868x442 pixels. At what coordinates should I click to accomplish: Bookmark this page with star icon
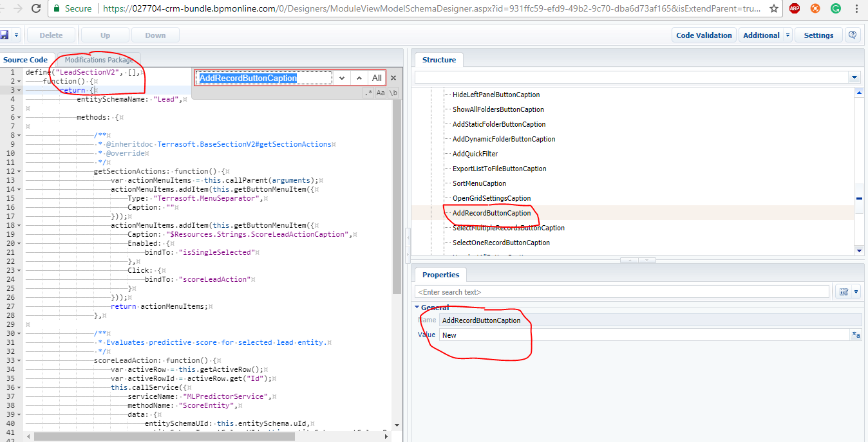[x=773, y=9]
